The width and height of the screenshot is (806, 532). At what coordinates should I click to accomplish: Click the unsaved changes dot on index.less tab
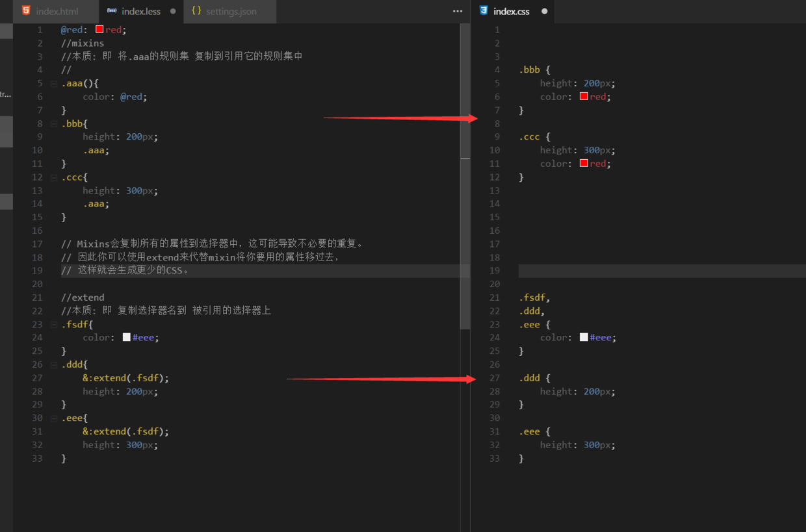(172, 10)
